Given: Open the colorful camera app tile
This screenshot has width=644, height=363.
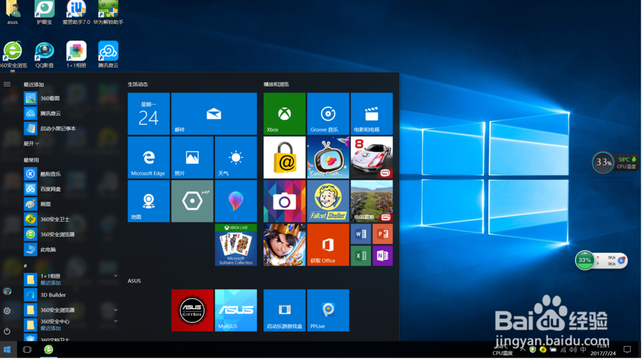Looking at the screenshot, I should pos(285,202).
